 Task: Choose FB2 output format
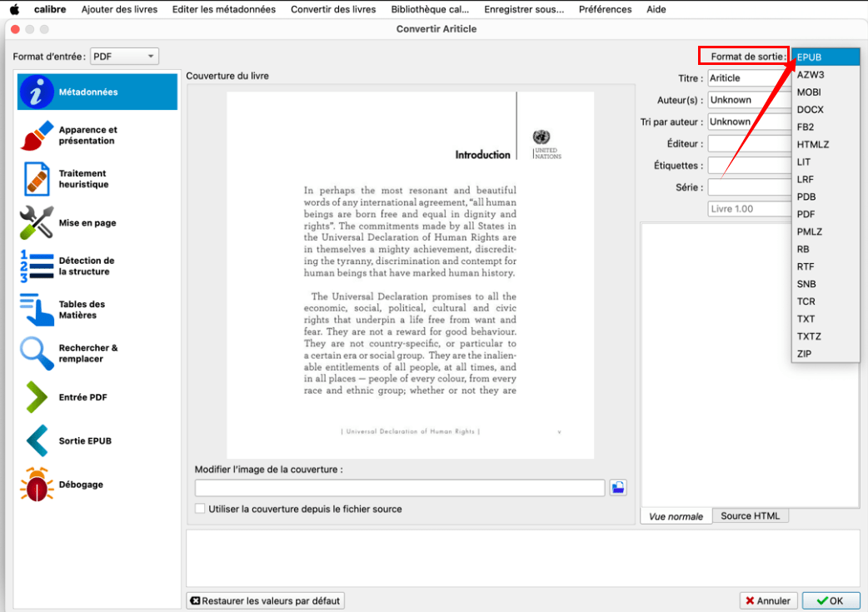click(826, 127)
